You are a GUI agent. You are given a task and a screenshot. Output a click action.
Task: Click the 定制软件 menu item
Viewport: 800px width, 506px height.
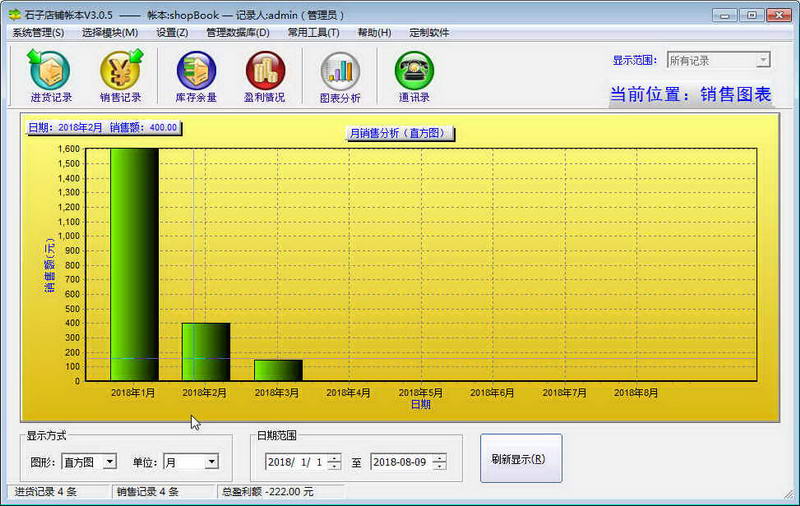point(429,32)
